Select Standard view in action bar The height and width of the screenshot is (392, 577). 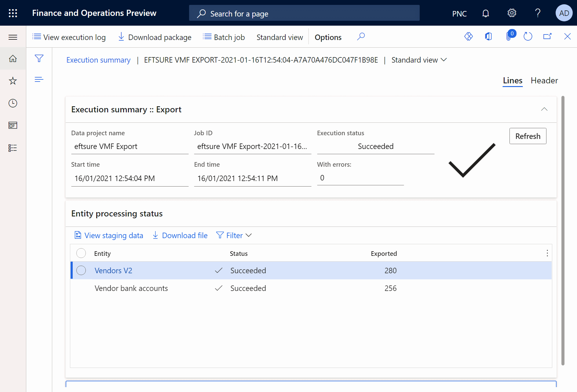click(280, 37)
